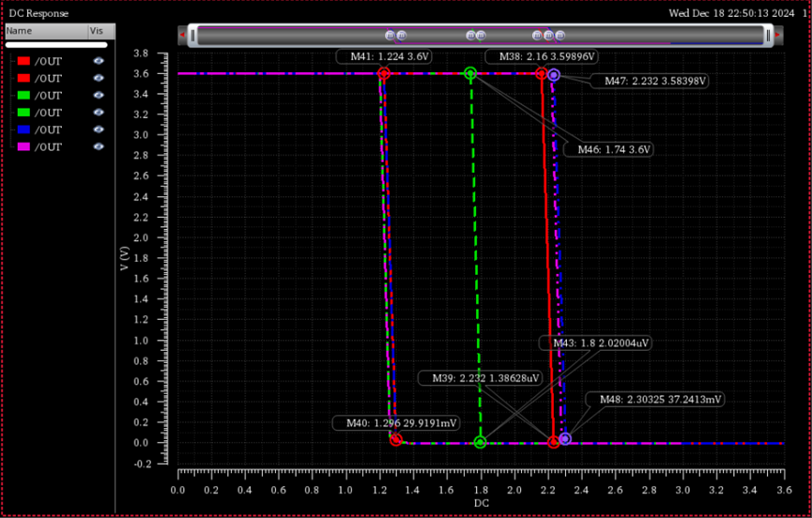812x518 pixels.
Task: Hide the second green /OUT trace via eye icon
Action: pyautogui.click(x=99, y=113)
